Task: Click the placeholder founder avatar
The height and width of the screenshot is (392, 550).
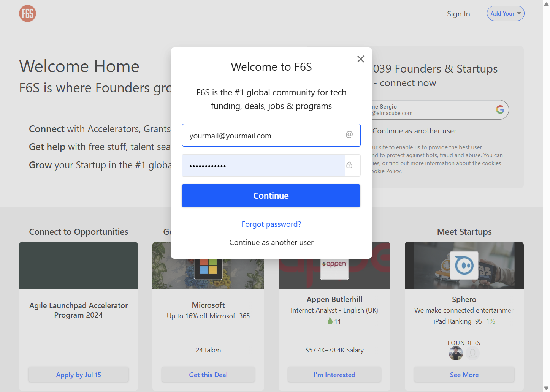Action: (472, 353)
